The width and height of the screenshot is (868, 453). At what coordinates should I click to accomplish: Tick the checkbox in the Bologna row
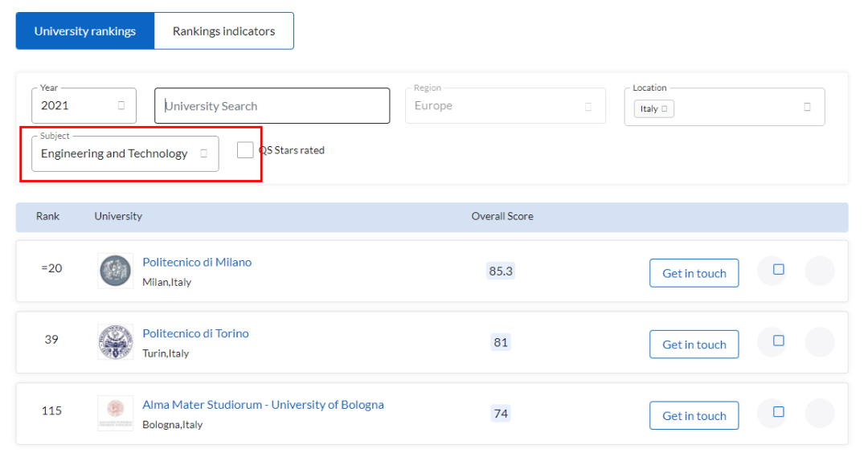pyautogui.click(x=778, y=412)
